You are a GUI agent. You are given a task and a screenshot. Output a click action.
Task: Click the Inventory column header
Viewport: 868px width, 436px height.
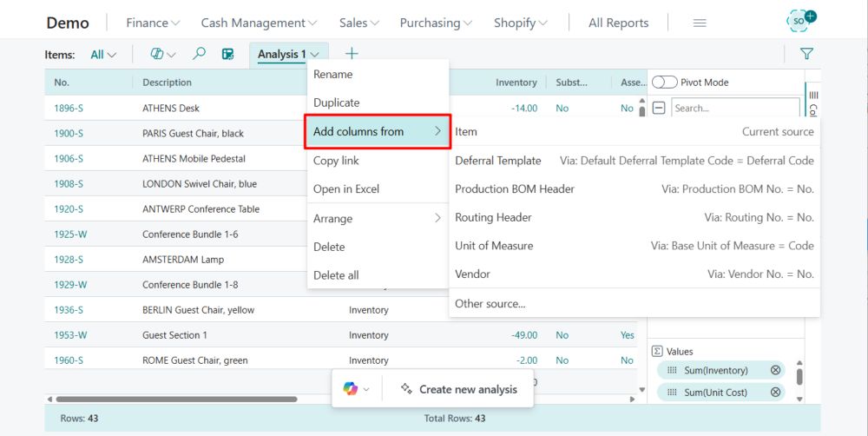pyautogui.click(x=516, y=82)
